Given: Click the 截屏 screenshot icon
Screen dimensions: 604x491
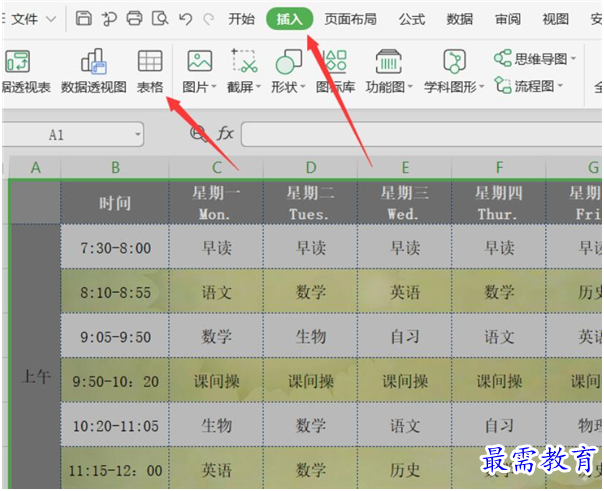Looking at the screenshot, I should tap(244, 60).
